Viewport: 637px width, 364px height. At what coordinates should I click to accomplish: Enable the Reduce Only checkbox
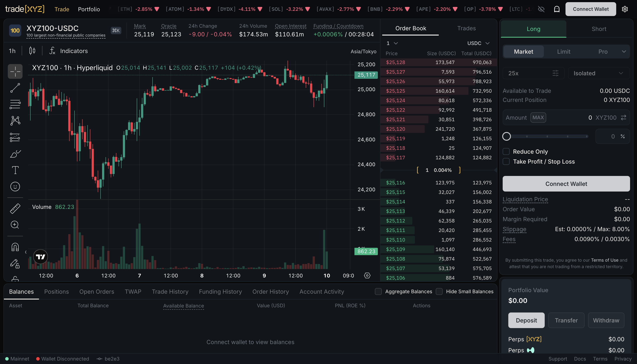pos(506,152)
